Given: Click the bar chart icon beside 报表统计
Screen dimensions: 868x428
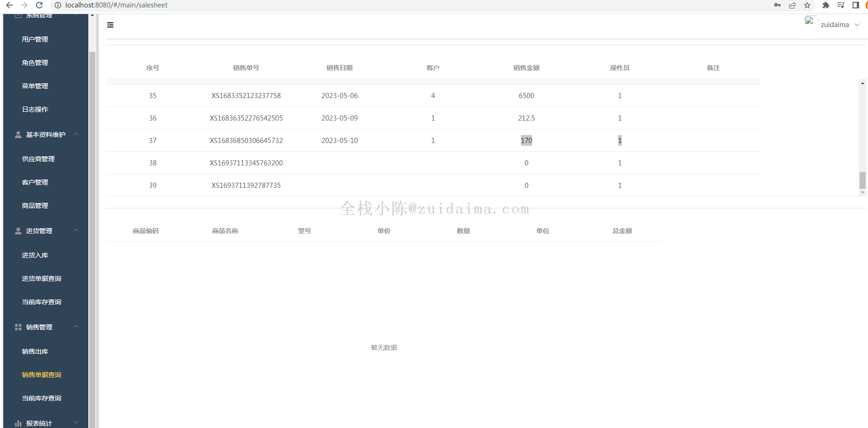Looking at the screenshot, I should 18,423.
